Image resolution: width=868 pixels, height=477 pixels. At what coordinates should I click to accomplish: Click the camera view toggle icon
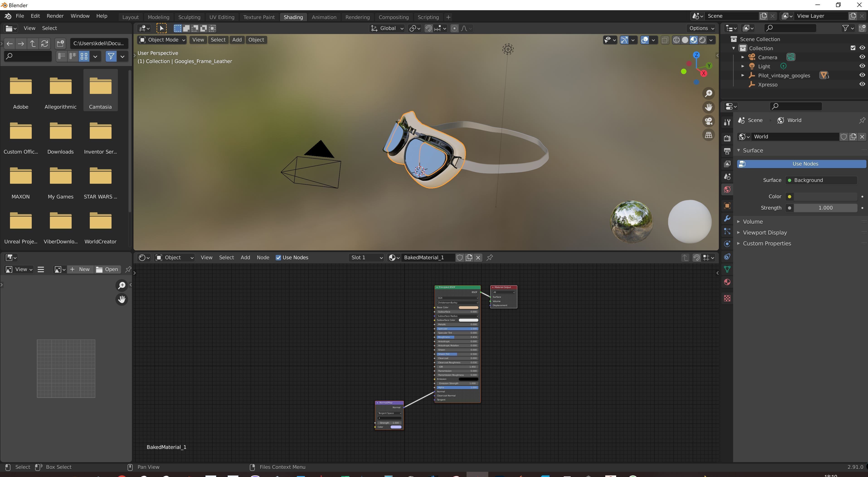[x=709, y=121]
